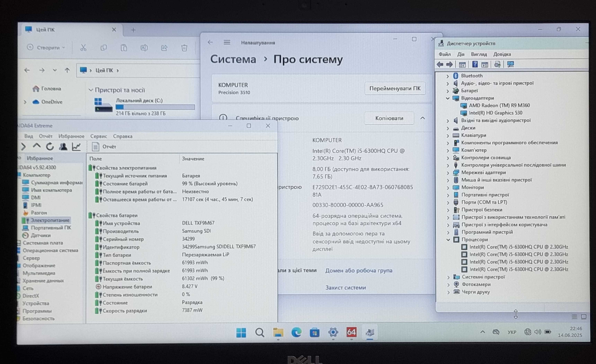
Task: Click the AIDA64 taskbar icon
Action: tap(351, 332)
